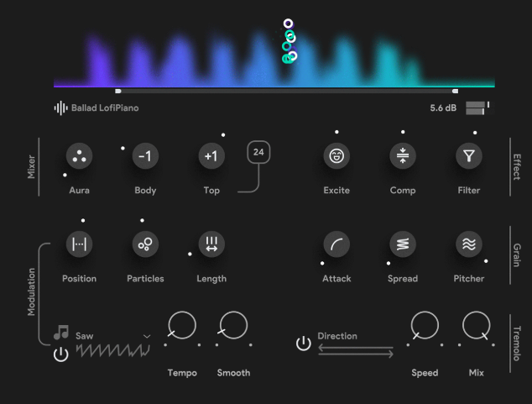Click the 24 semitone range box
The width and height of the screenshot is (532, 404).
[258, 152]
